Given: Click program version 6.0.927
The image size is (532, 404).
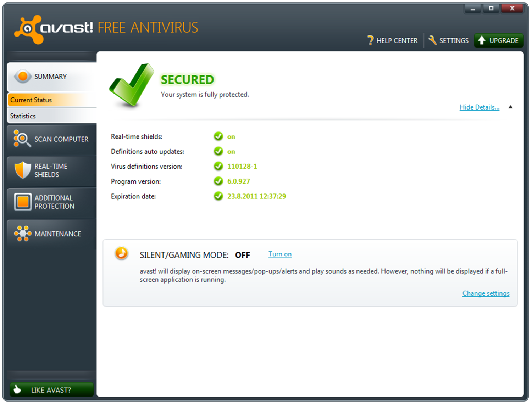Looking at the screenshot, I should pyautogui.click(x=239, y=181).
